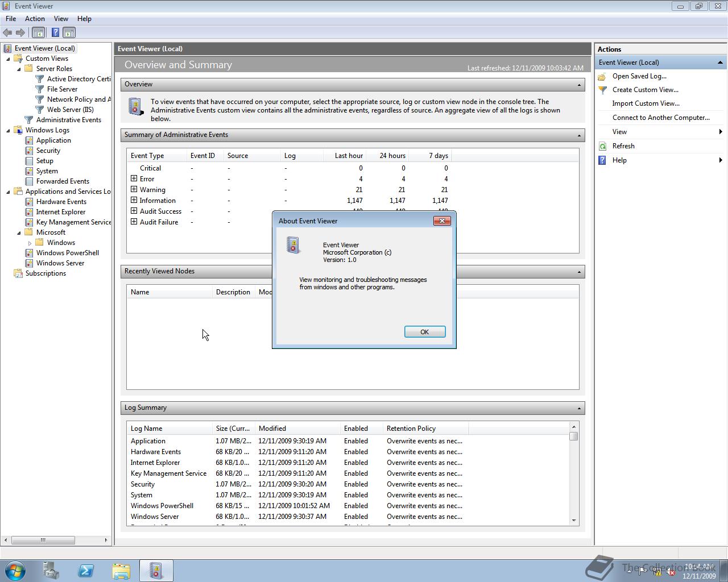
Task: Open the View submenu in Actions pane
Action: (660, 132)
